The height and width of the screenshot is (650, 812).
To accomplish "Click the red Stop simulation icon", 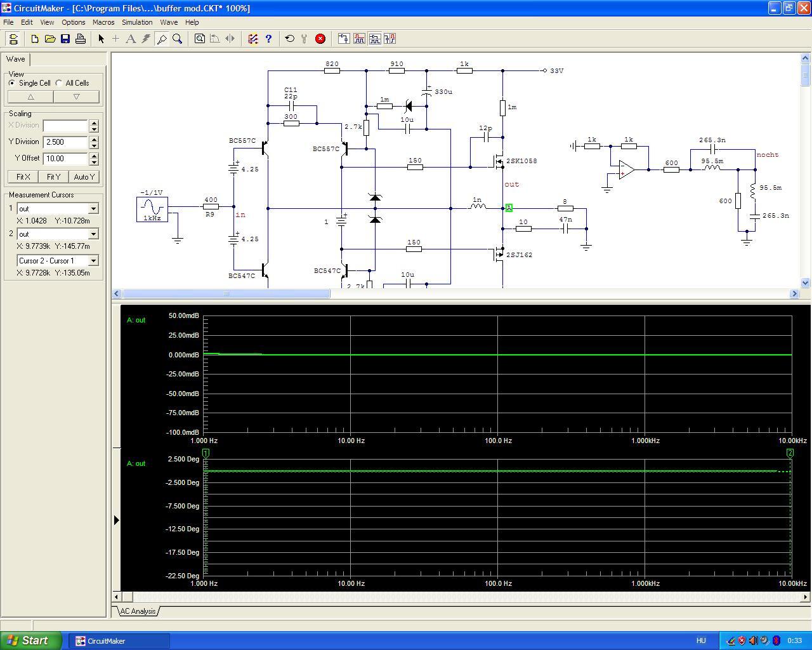I will point(320,39).
